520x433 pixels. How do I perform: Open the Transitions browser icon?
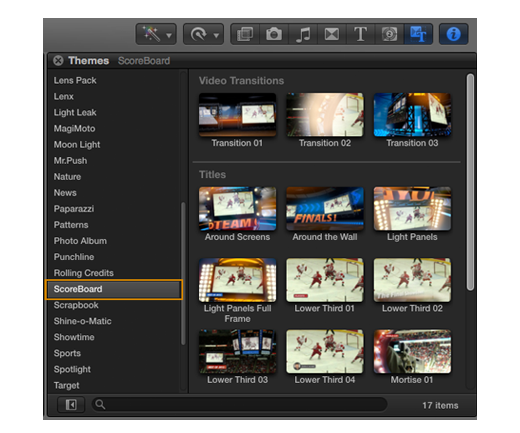pyautogui.click(x=332, y=34)
